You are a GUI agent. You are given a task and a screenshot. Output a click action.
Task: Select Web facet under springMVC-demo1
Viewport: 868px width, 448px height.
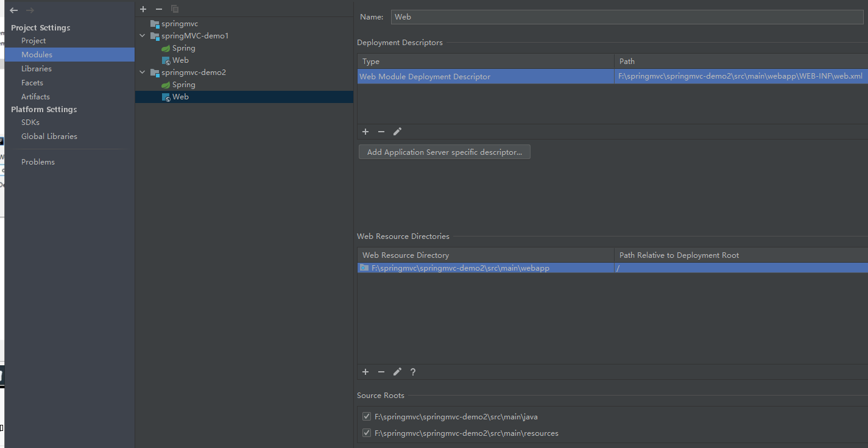pyautogui.click(x=180, y=60)
